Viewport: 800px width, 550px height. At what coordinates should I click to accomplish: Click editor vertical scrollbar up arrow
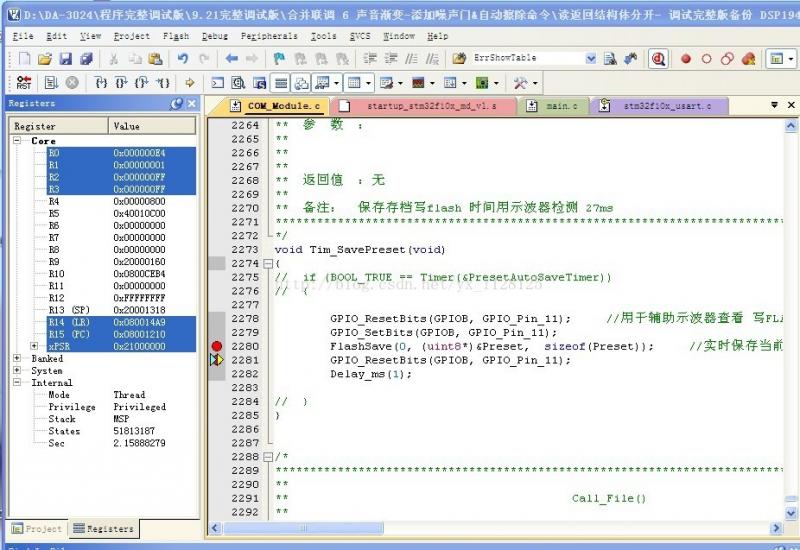[x=790, y=126]
